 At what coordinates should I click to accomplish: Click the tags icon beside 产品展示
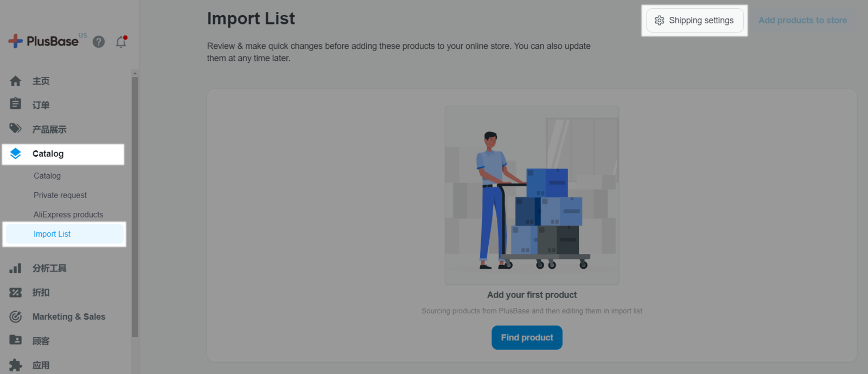pos(16,129)
